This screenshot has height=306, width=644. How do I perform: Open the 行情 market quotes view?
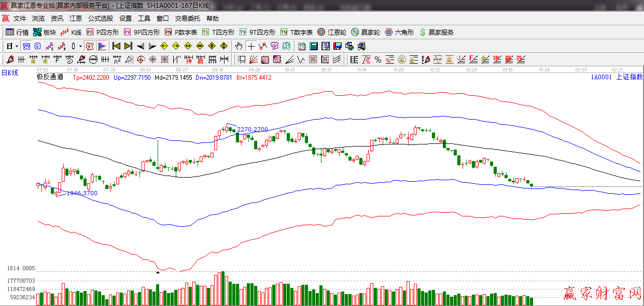[17, 32]
